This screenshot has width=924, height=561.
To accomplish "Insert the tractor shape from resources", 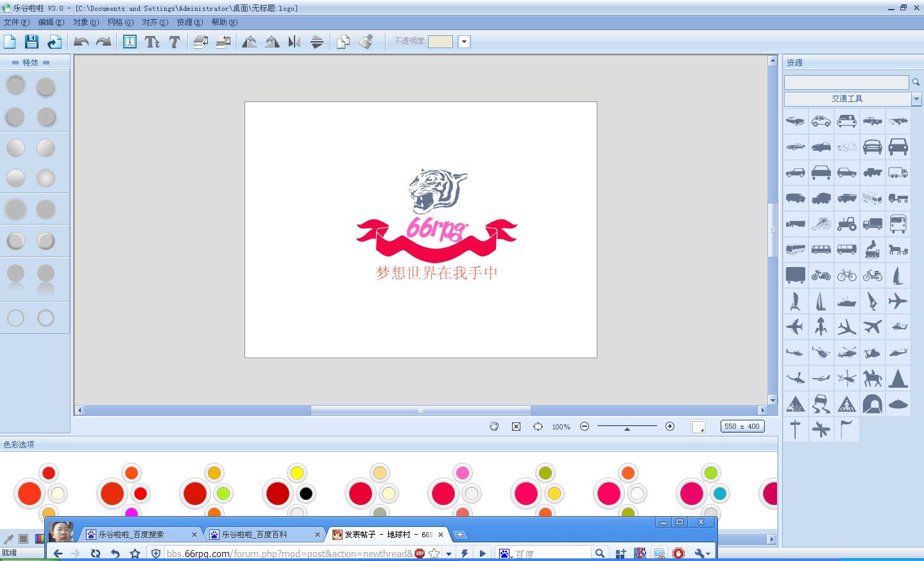I will pos(847,223).
